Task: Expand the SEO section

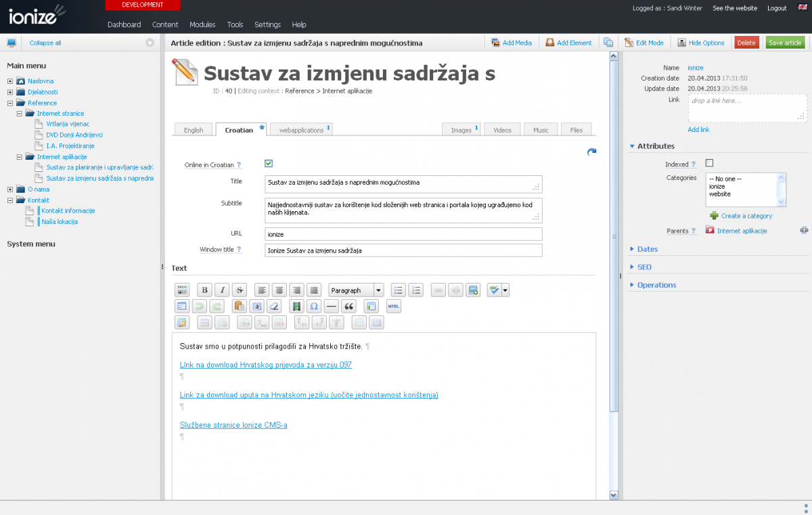Action: tap(644, 267)
